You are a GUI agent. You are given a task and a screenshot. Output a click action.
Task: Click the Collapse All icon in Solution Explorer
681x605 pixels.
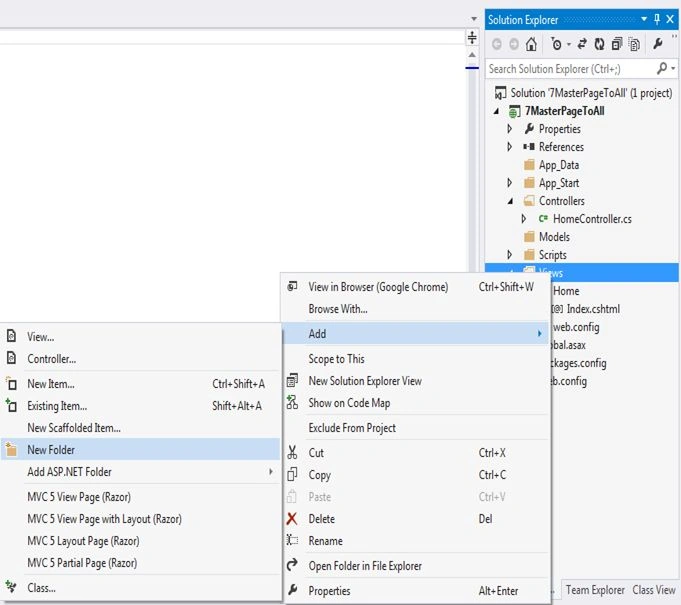pyautogui.click(x=617, y=44)
